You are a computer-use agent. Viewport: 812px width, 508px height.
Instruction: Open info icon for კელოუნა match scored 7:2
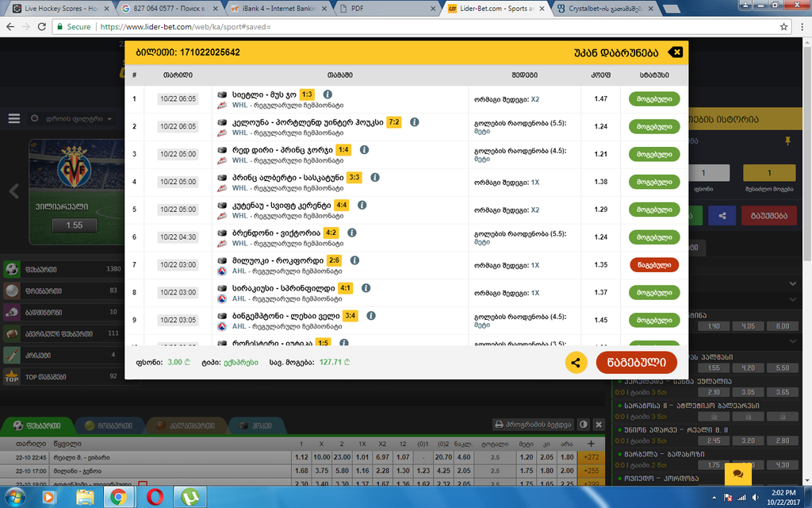[x=414, y=121]
